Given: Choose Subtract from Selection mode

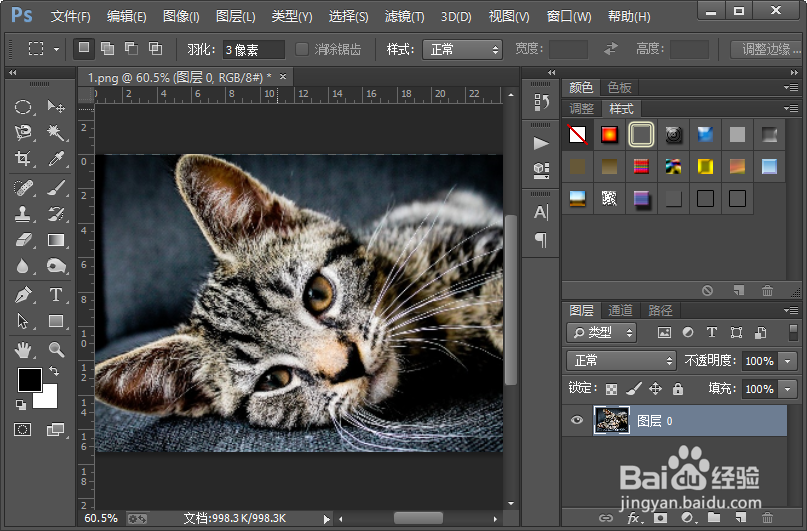Looking at the screenshot, I should click(x=131, y=49).
